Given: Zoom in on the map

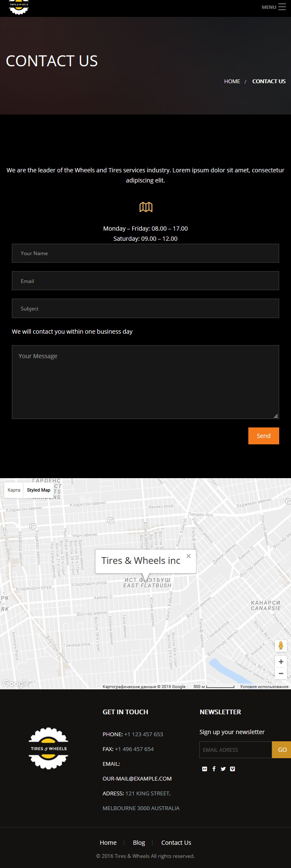Looking at the screenshot, I should (281, 661).
